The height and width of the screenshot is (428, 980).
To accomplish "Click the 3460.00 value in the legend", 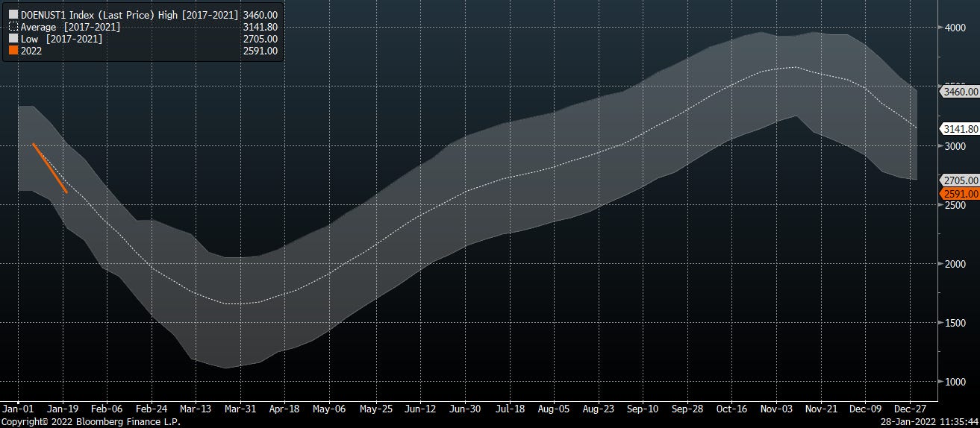I will pyautogui.click(x=260, y=14).
